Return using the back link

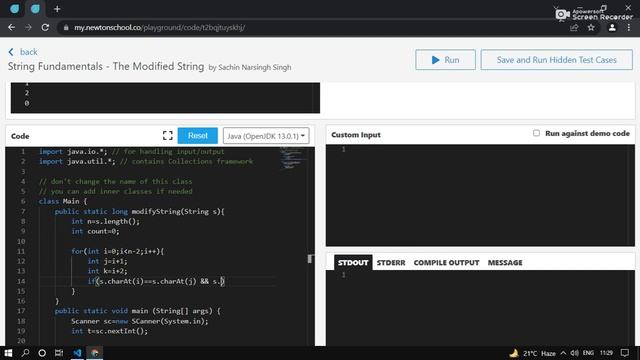tap(29, 52)
